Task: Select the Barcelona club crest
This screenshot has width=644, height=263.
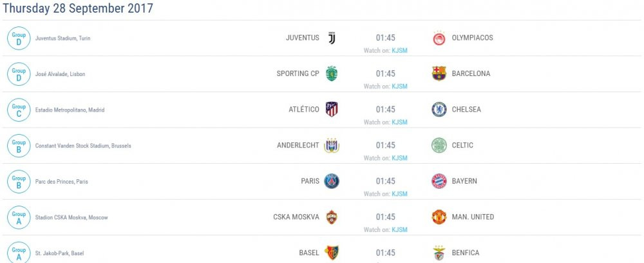Action: 439,73
